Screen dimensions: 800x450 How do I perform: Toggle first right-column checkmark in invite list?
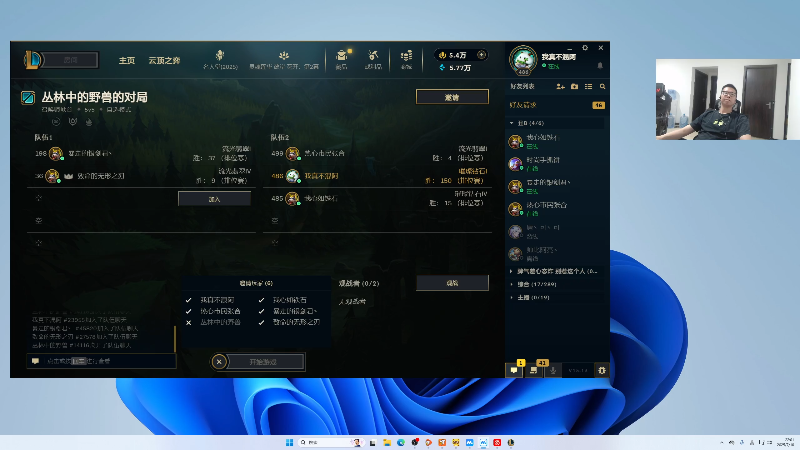261,300
